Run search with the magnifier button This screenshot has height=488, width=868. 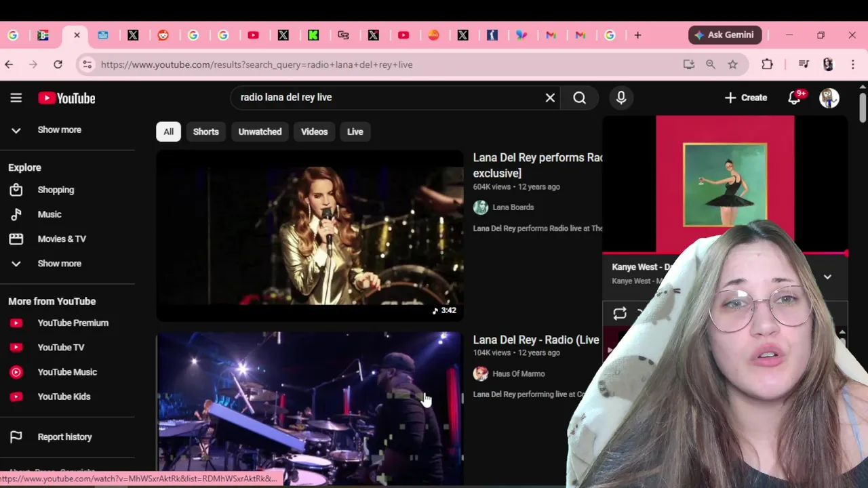pos(579,98)
